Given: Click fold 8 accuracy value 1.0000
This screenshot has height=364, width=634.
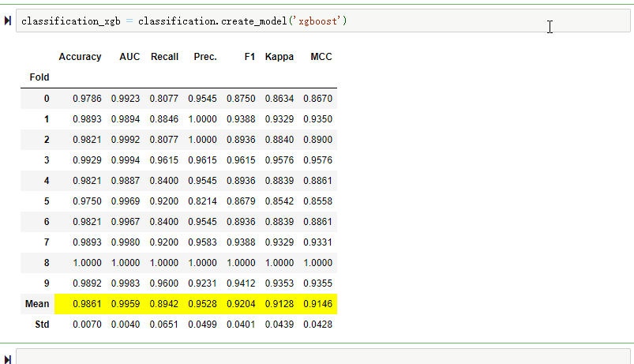Looking at the screenshot, I should [87, 263].
